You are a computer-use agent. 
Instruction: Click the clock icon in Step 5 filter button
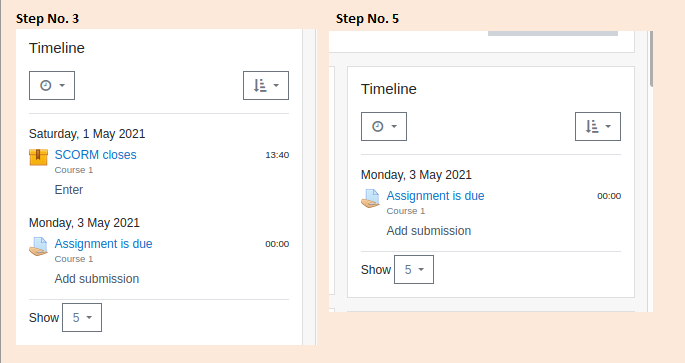pyautogui.click(x=378, y=127)
